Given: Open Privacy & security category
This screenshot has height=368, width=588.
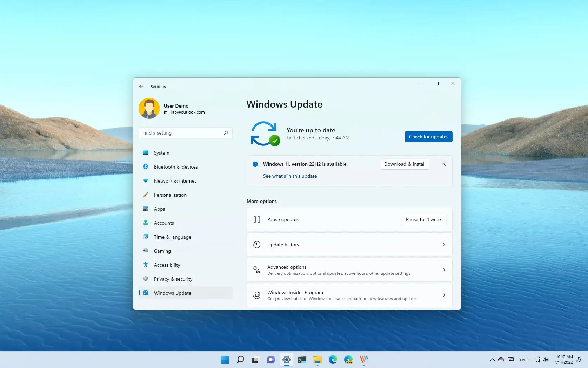Looking at the screenshot, I should click(186, 279).
